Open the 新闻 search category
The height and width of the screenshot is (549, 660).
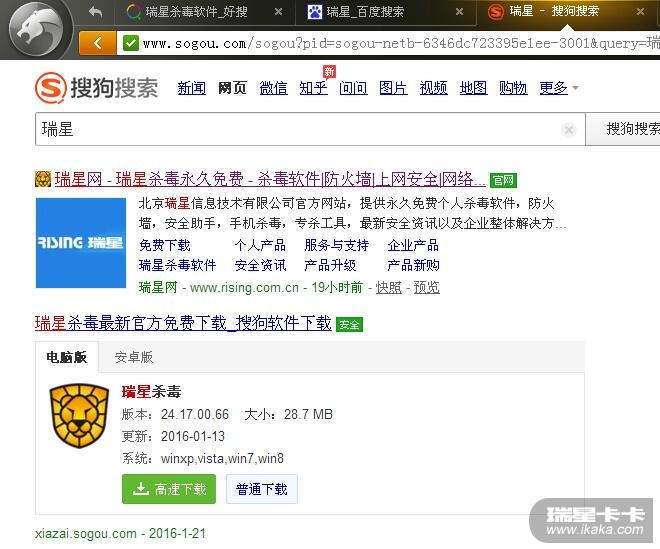coord(192,88)
